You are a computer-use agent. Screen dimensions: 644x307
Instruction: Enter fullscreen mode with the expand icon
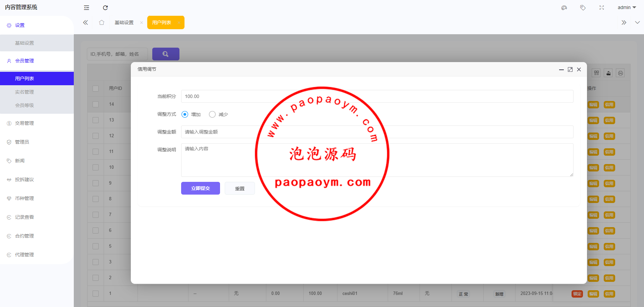(602, 8)
